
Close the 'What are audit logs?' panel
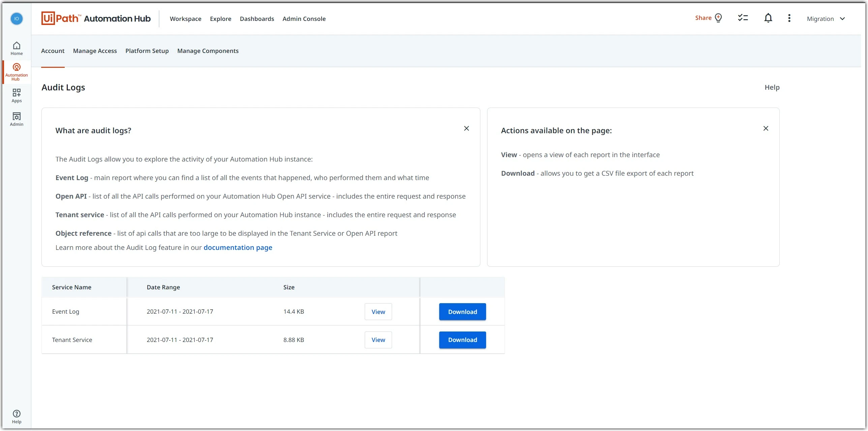pyautogui.click(x=467, y=128)
